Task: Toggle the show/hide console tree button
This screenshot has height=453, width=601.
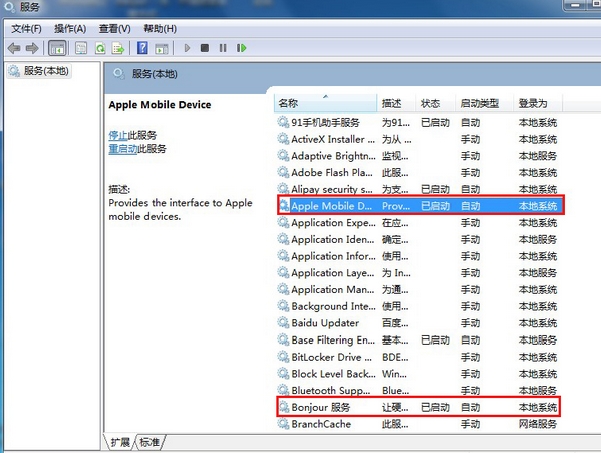Action: pos(57,47)
